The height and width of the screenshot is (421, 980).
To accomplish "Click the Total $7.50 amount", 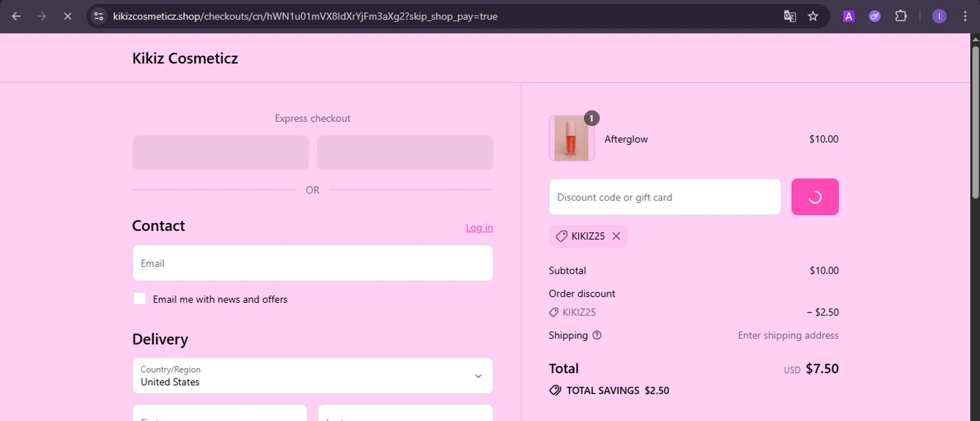I will tap(822, 369).
